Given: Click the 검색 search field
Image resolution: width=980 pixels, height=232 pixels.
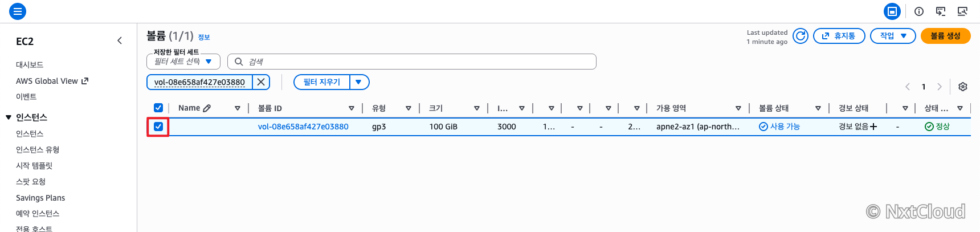Looking at the screenshot, I should pyautogui.click(x=412, y=62).
